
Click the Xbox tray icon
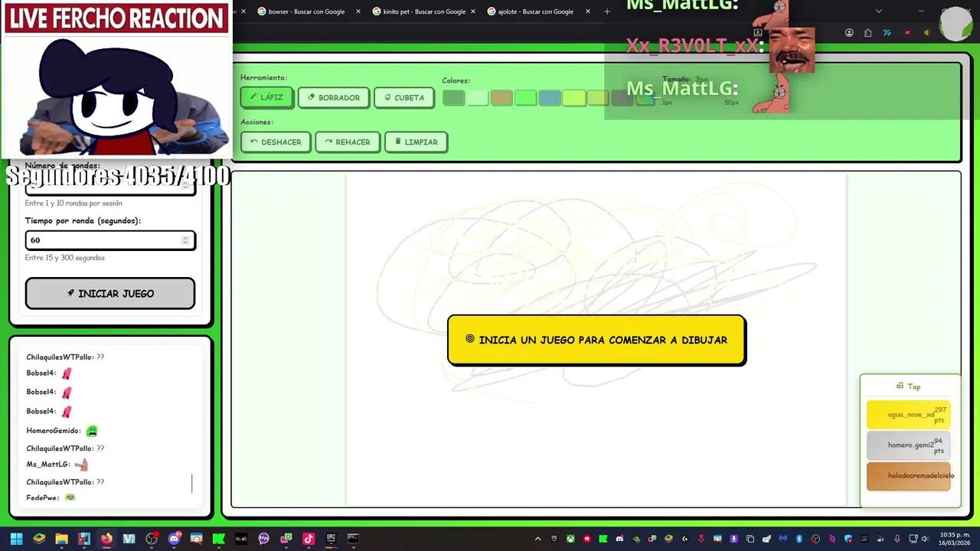570,539
